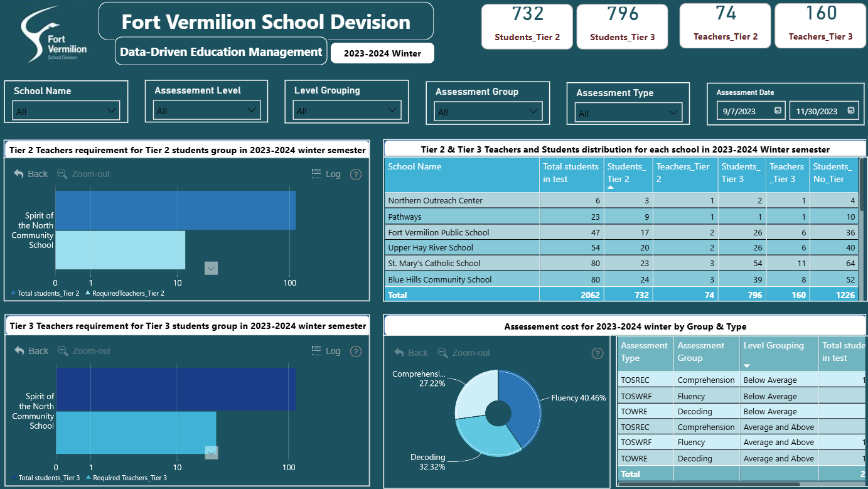
Task: Click Zoom-out in the assessment cost pie chart
Action: (x=464, y=353)
